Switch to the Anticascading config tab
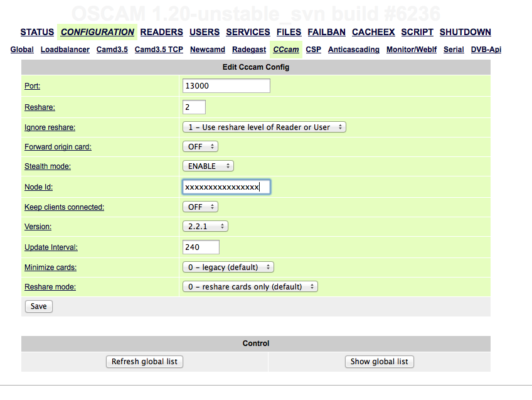Viewport: 532px width, 400px height. click(x=354, y=50)
